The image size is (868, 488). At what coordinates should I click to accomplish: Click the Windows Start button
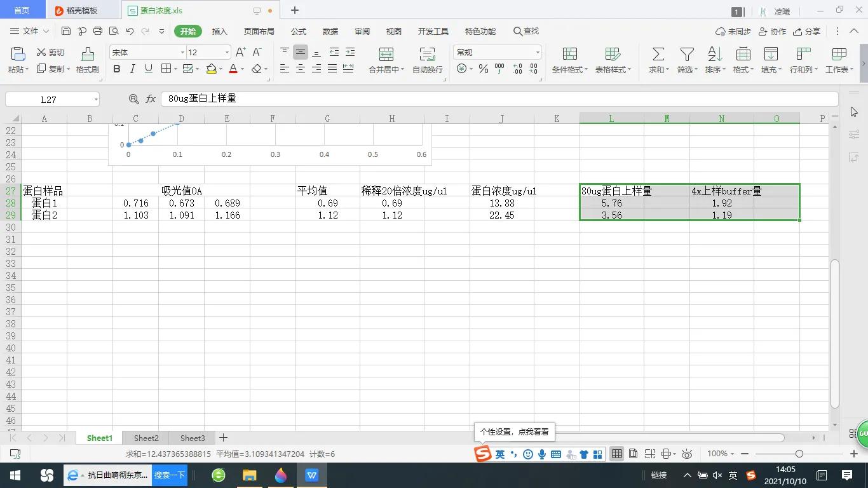point(15,475)
